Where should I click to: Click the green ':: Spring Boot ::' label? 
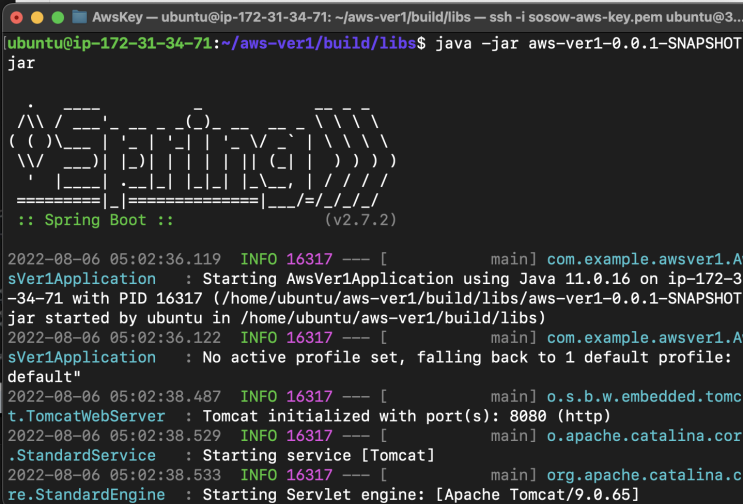(96, 220)
